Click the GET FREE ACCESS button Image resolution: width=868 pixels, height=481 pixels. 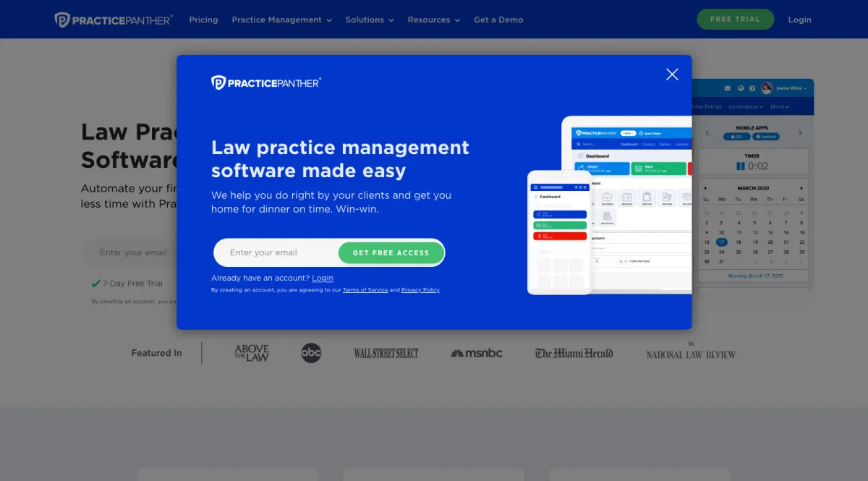tap(391, 252)
